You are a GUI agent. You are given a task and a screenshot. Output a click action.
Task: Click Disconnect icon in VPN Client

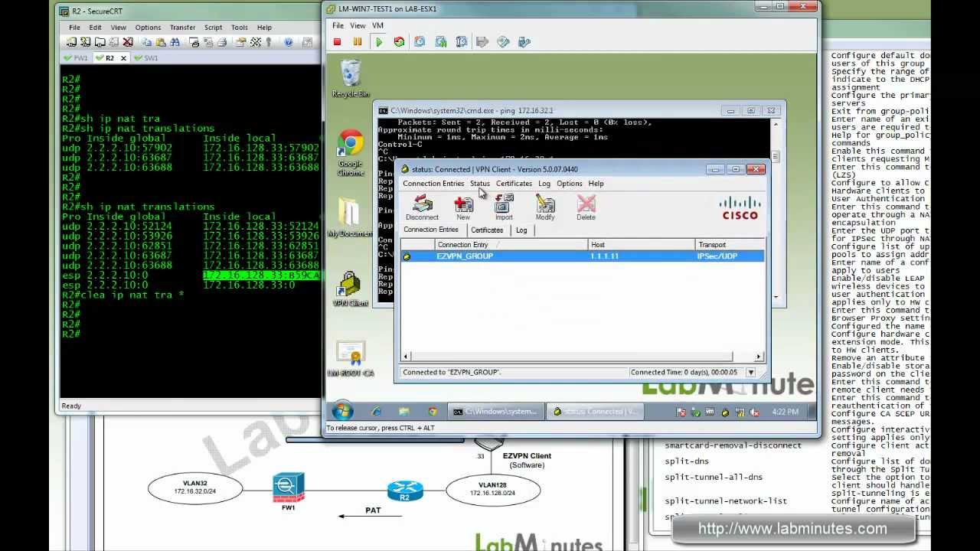[422, 207]
